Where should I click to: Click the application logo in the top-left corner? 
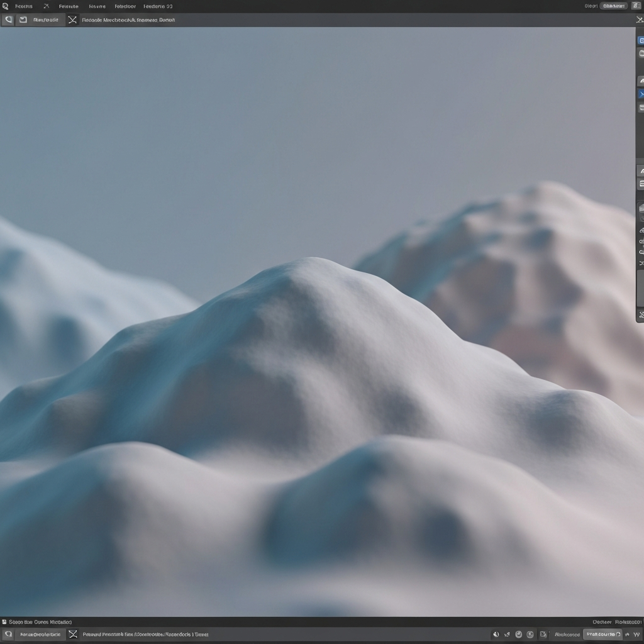(x=5, y=6)
